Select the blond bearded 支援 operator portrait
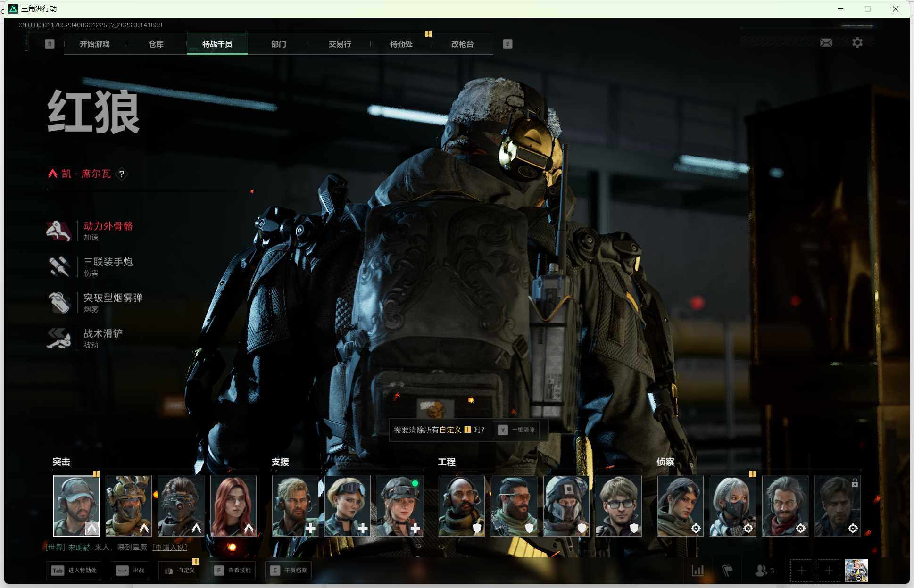The width and height of the screenshot is (914, 588). coord(295,506)
